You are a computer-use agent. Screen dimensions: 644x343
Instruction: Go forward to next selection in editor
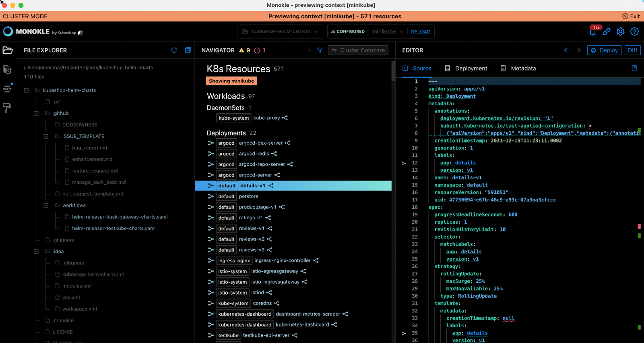coord(578,50)
